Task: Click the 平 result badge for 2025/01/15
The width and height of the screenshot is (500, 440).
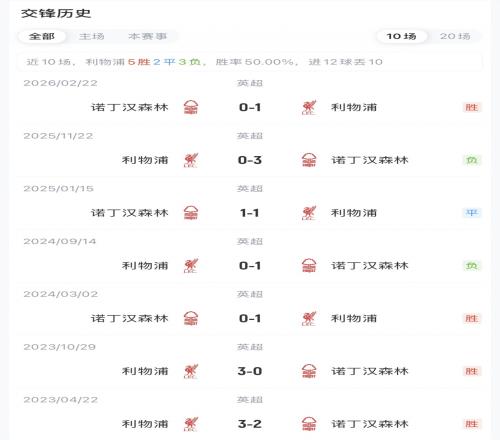Action: [472, 213]
